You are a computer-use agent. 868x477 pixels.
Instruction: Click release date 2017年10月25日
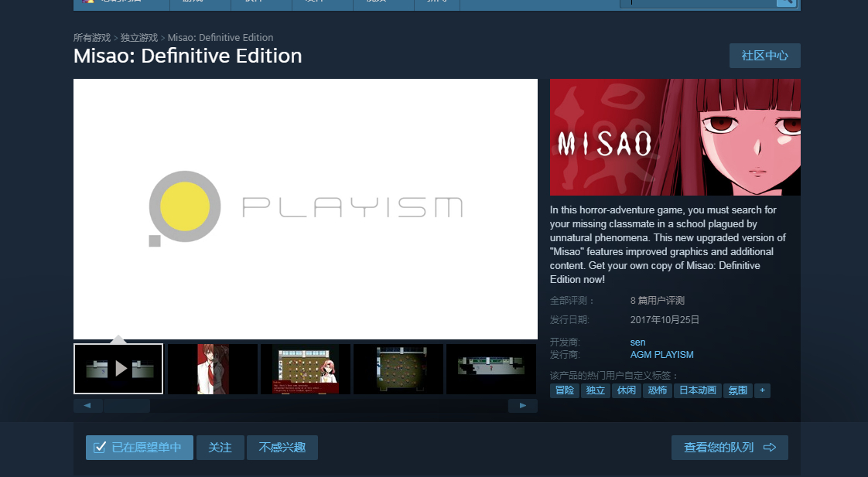[665, 320]
